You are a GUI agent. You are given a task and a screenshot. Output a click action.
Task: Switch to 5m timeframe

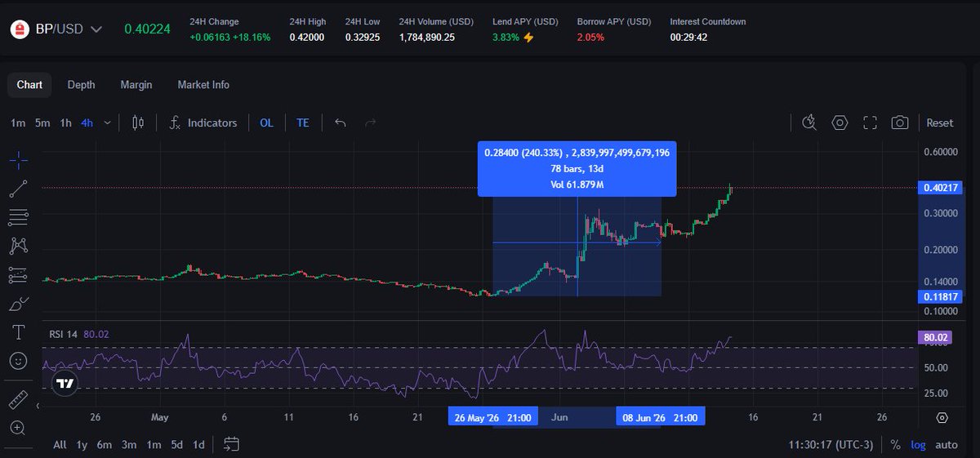(x=42, y=122)
